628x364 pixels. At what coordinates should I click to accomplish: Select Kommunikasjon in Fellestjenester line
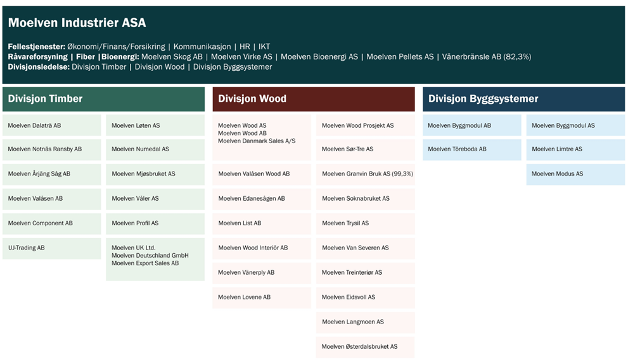pyautogui.click(x=202, y=47)
